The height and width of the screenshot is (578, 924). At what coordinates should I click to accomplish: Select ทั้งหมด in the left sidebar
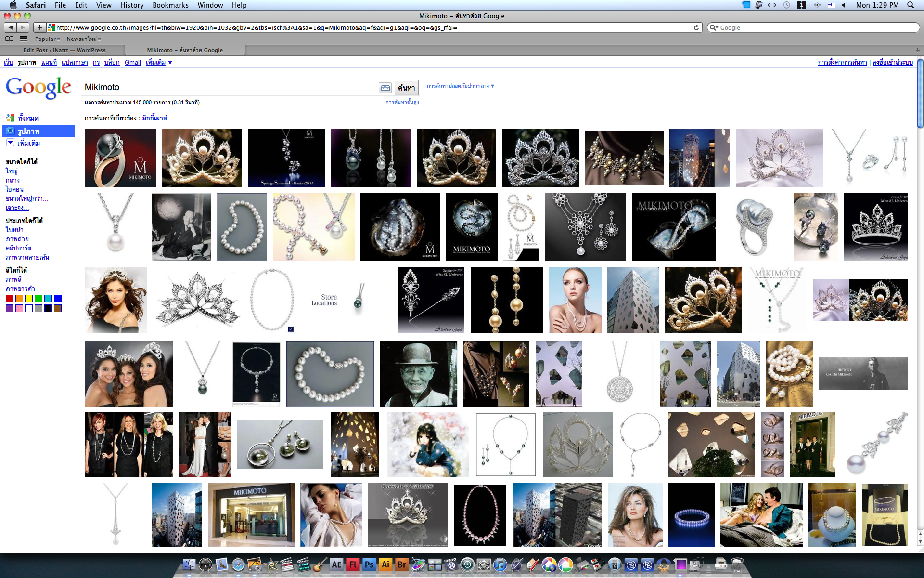point(28,118)
